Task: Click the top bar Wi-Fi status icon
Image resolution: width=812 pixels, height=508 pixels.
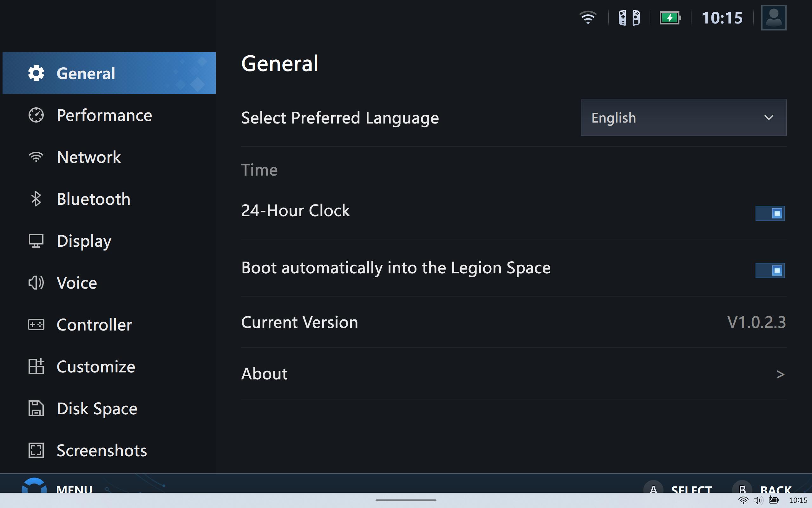Action: click(x=588, y=17)
